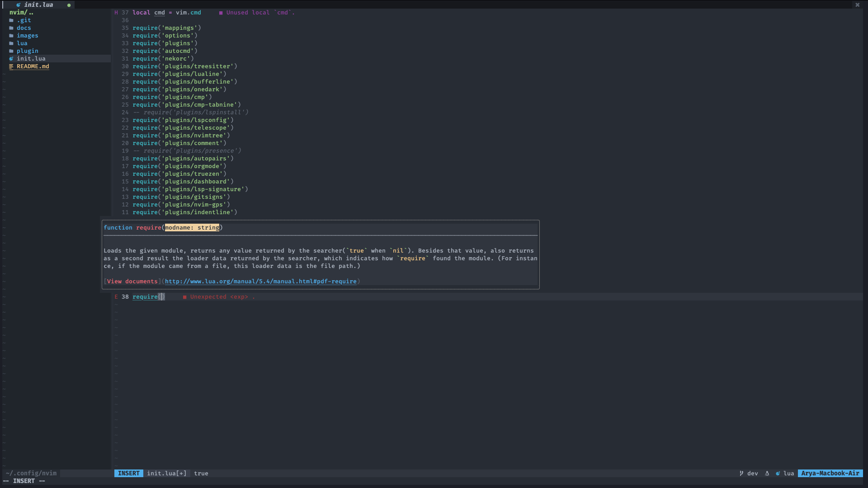Image resolution: width=868 pixels, height=488 pixels.
Task: Open the lua.org manual pdf-require link
Action: tap(260, 281)
